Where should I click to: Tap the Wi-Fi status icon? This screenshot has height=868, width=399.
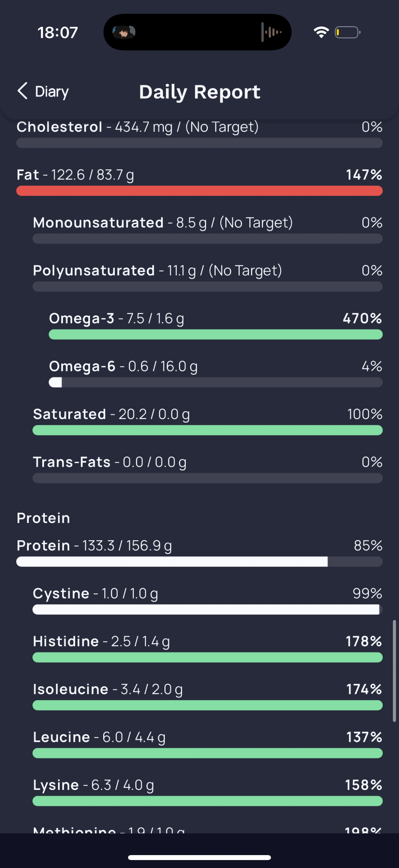(321, 32)
